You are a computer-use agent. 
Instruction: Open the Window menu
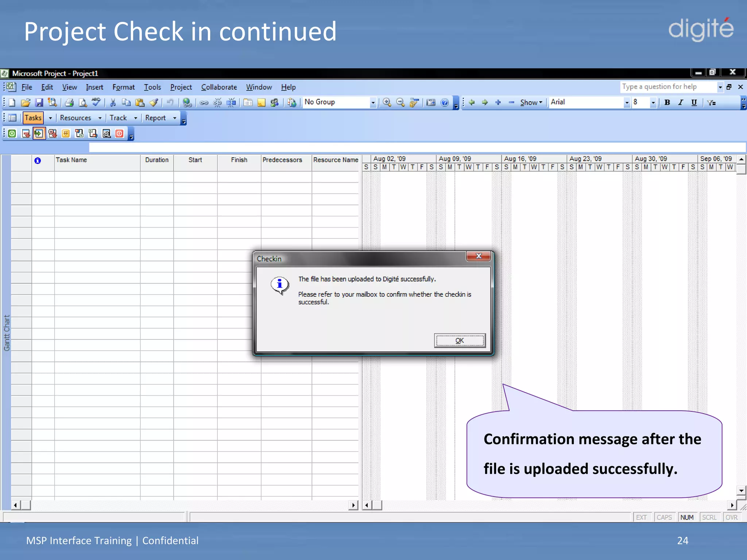(259, 87)
